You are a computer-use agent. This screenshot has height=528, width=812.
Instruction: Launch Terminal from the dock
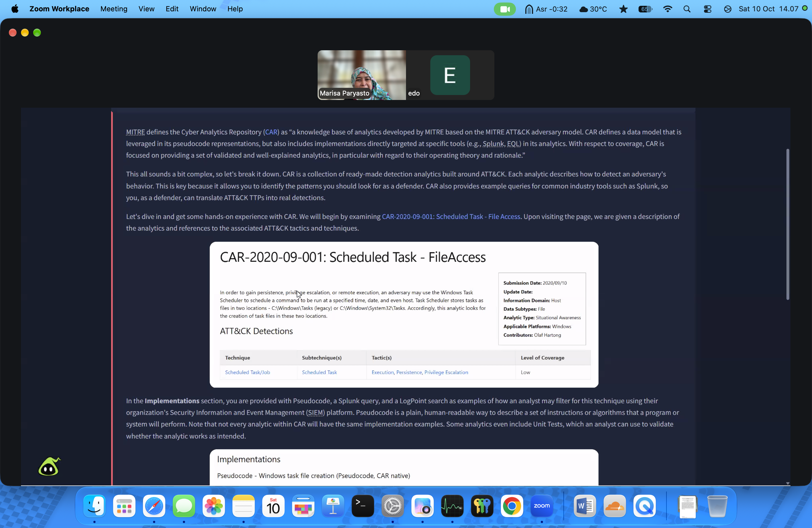tap(363, 505)
